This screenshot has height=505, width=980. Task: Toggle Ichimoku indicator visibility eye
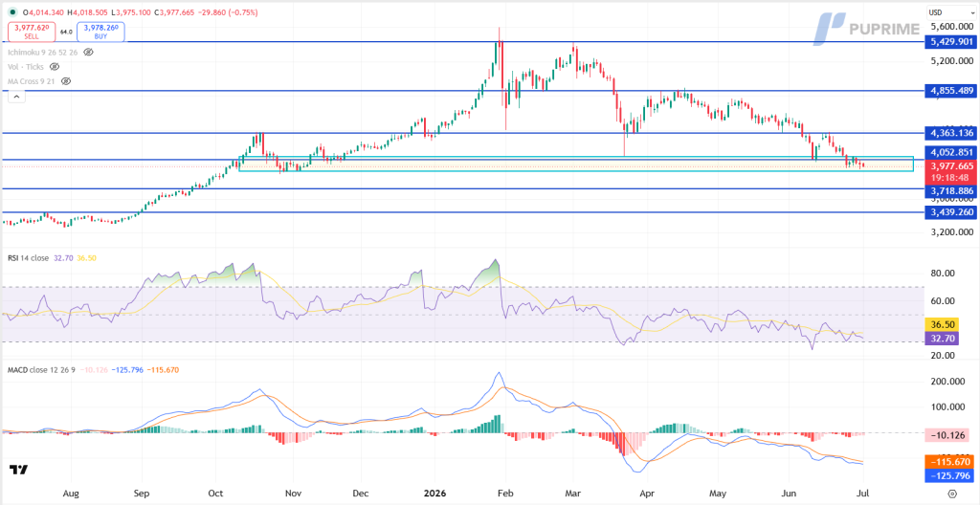tap(88, 52)
